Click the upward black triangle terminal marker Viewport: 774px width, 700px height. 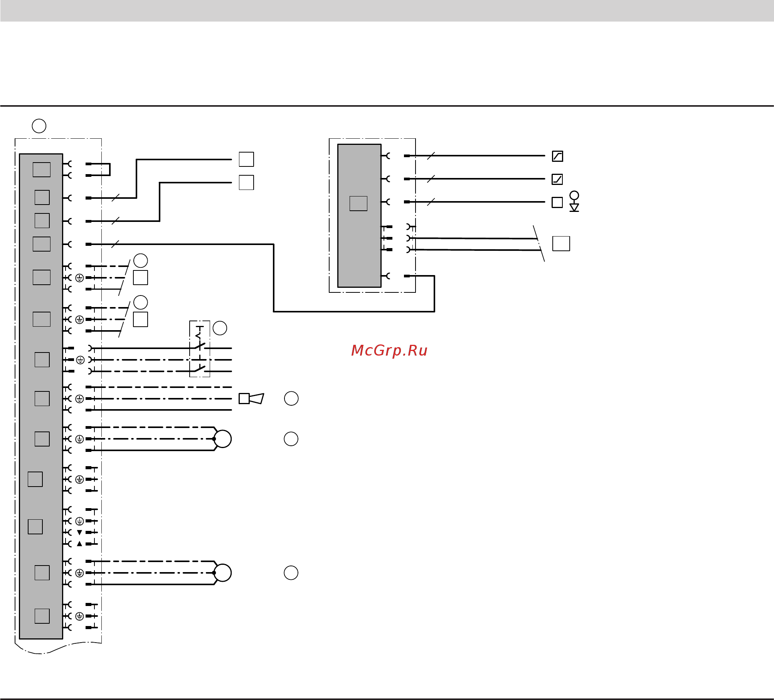tap(79, 544)
